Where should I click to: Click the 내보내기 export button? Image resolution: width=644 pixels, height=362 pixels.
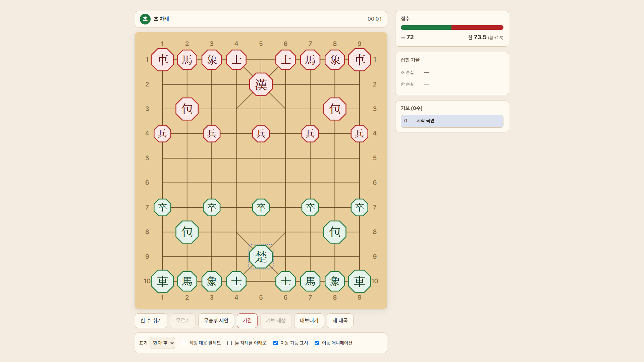coord(309,321)
